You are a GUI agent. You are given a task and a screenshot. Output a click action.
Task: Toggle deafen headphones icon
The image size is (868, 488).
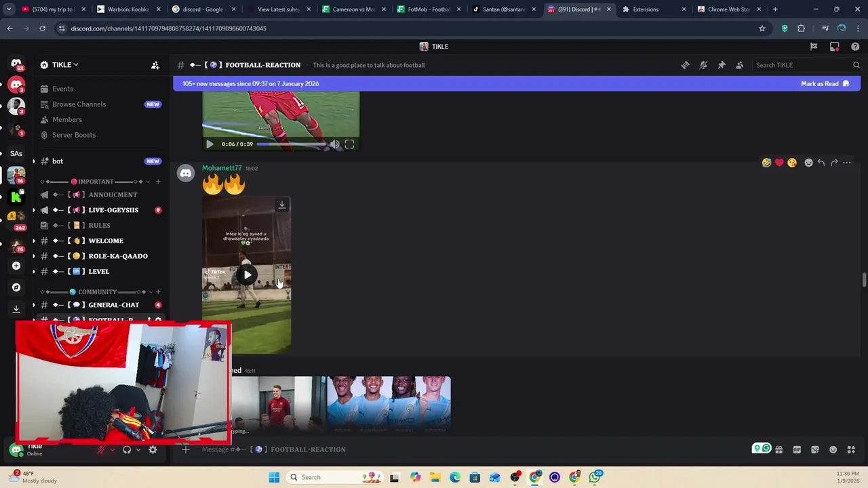click(127, 449)
